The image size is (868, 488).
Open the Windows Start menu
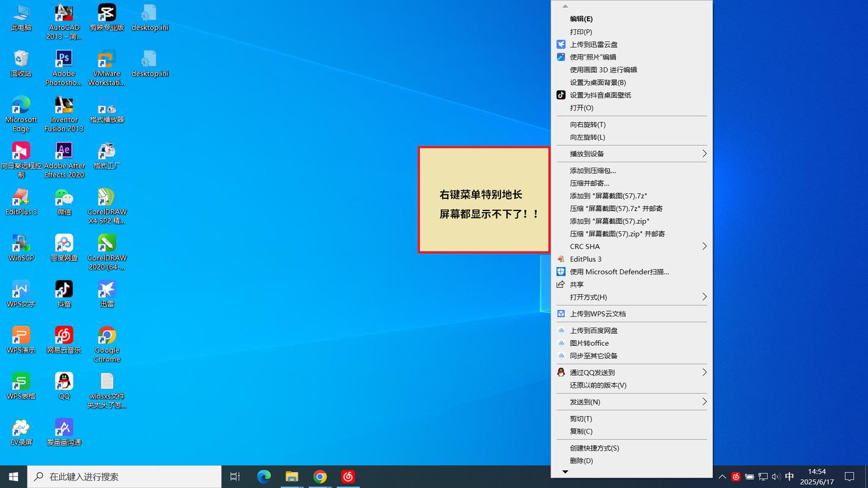point(12,476)
